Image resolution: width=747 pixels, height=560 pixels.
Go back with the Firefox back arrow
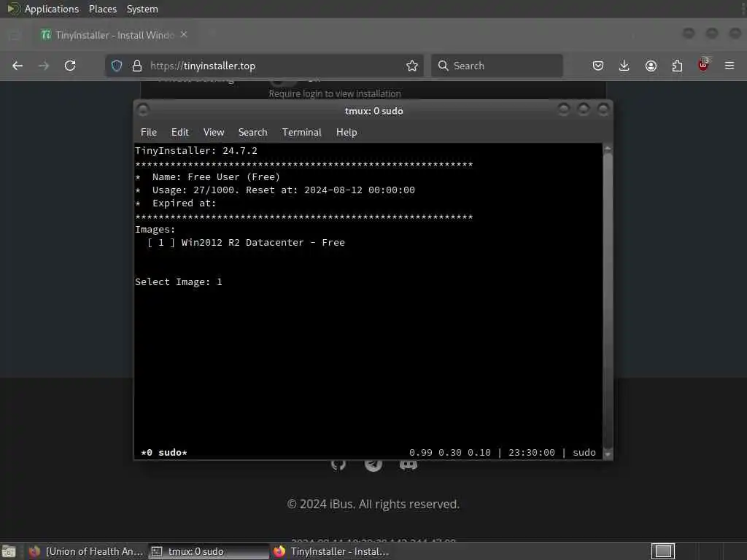[18, 66]
